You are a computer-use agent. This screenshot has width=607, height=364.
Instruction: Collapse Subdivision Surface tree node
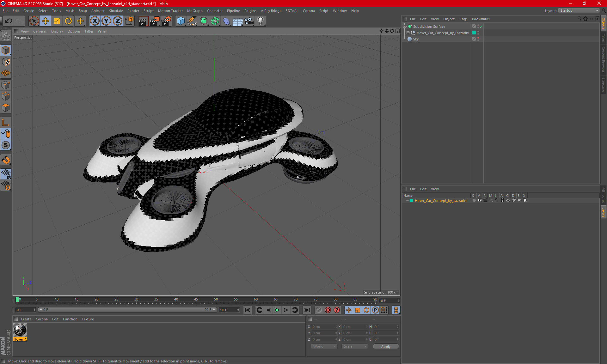[x=405, y=27]
